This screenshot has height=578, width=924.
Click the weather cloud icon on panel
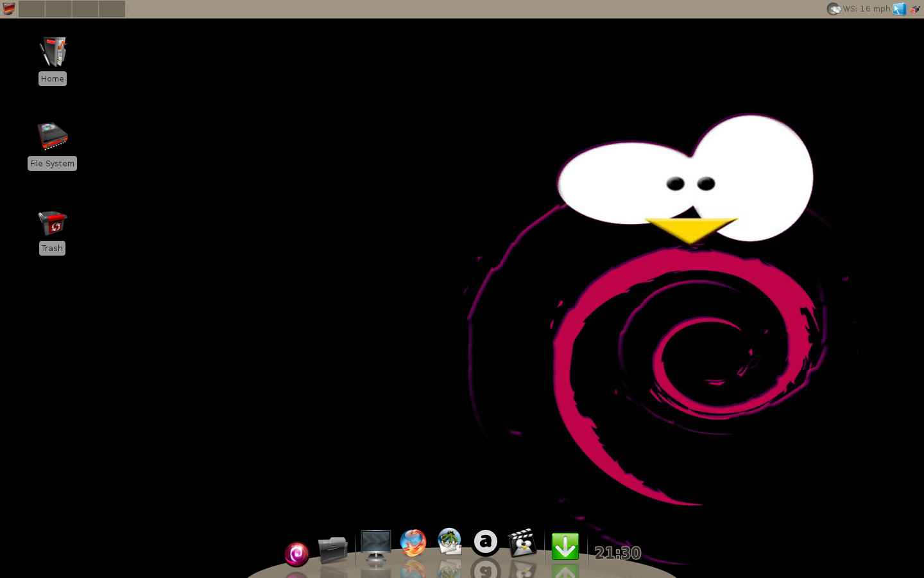[834, 9]
